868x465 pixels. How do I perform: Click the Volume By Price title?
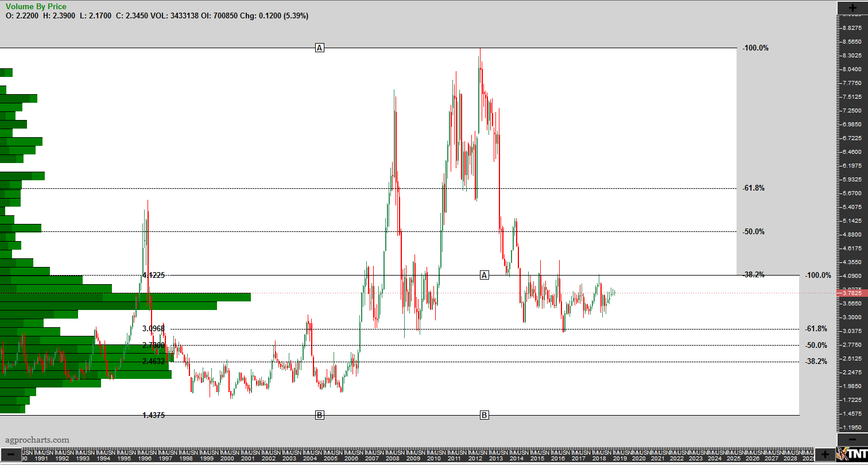pyautogui.click(x=36, y=6)
